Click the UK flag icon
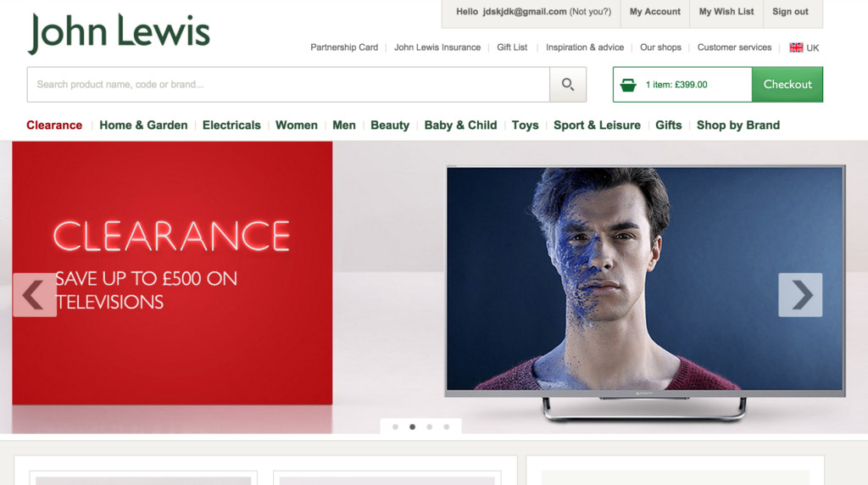 pyautogui.click(x=796, y=47)
